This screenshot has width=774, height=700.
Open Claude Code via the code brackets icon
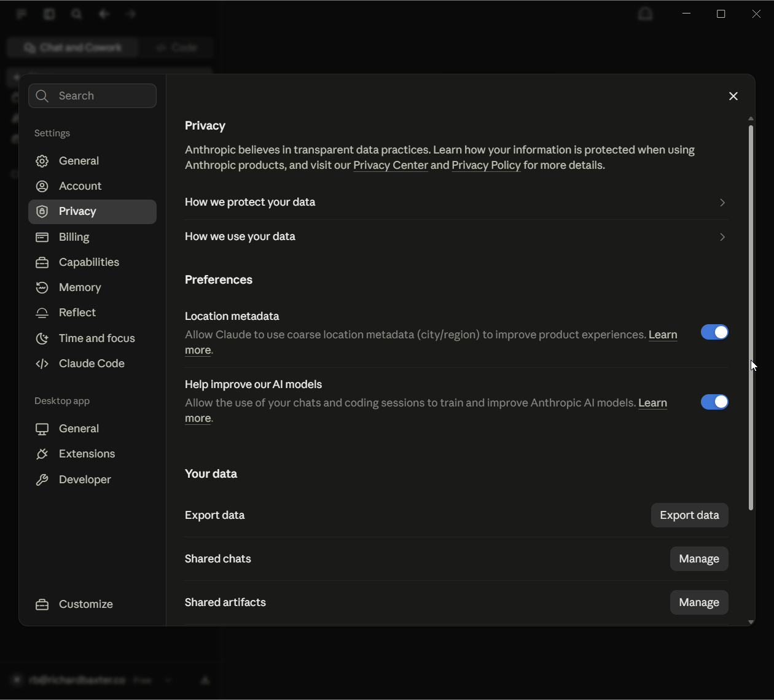tap(42, 364)
